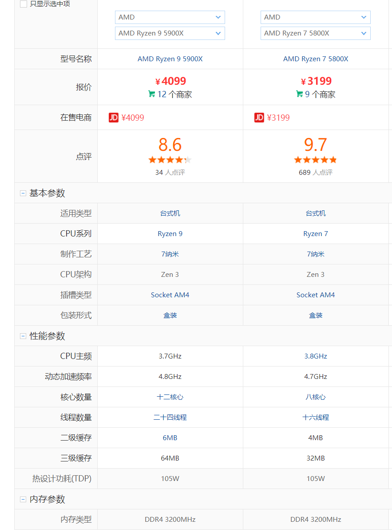Collapse the 基本参数 section
The image size is (392, 532).
coord(23,193)
